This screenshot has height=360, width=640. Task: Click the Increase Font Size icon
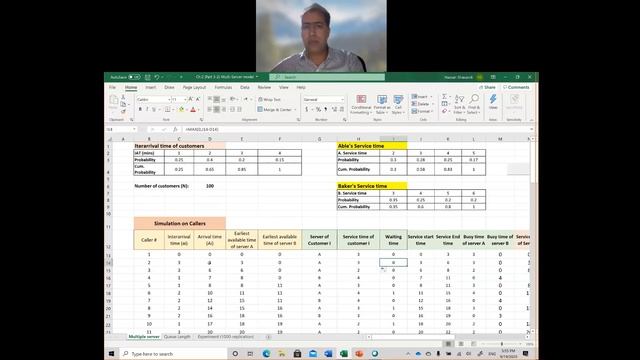pos(191,100)
